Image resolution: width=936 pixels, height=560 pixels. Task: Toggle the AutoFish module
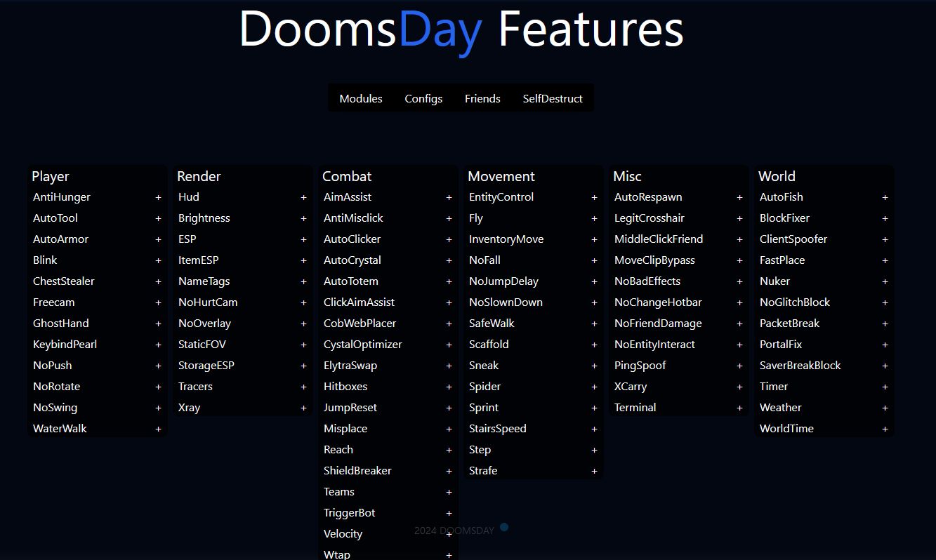pos(781,197)
